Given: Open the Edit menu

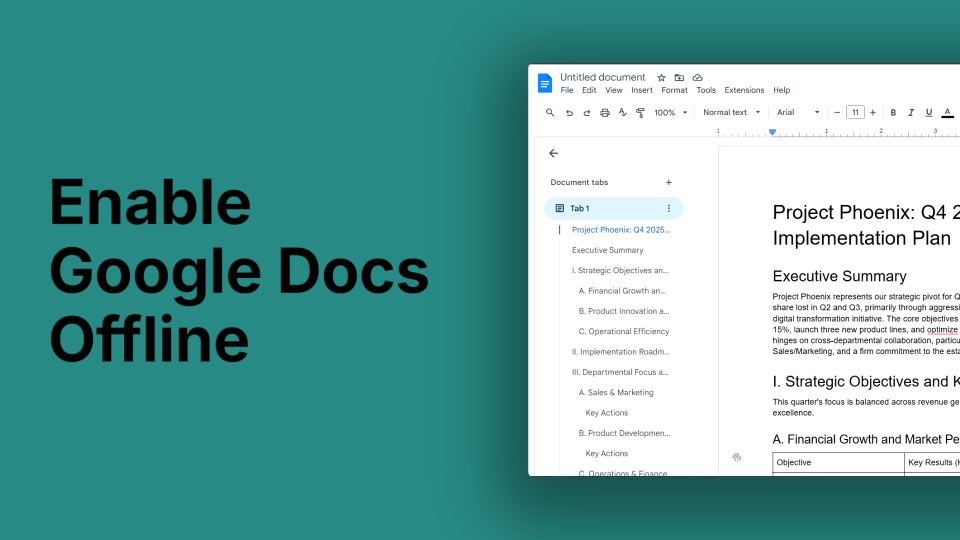Looking at the screenshot, I should tap(589, 90).
